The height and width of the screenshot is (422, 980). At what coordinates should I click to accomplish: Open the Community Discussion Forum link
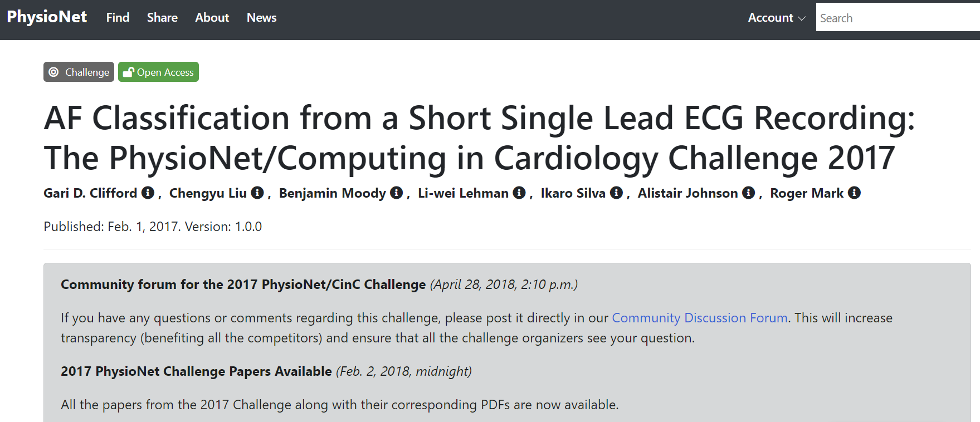[x=699, y=317]
